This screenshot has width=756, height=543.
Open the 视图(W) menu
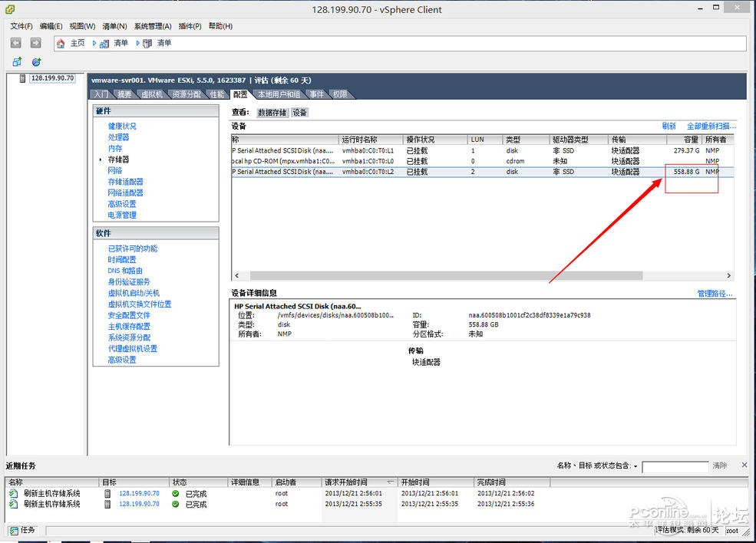coord(82,26)
